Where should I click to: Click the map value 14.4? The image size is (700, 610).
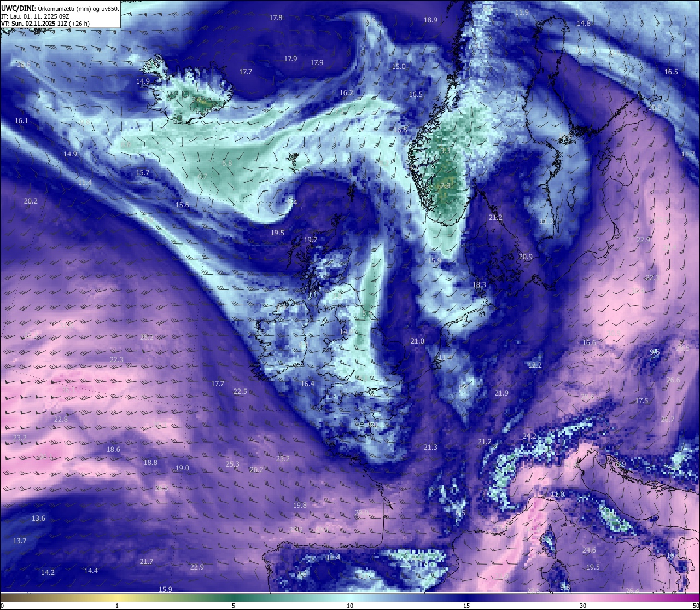pos(91,571)
